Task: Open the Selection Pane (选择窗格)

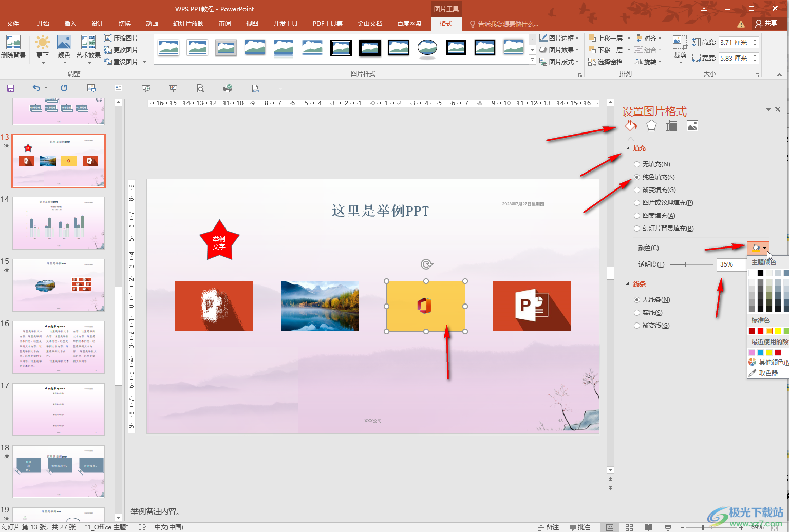Action: click(x=606, y=62)
